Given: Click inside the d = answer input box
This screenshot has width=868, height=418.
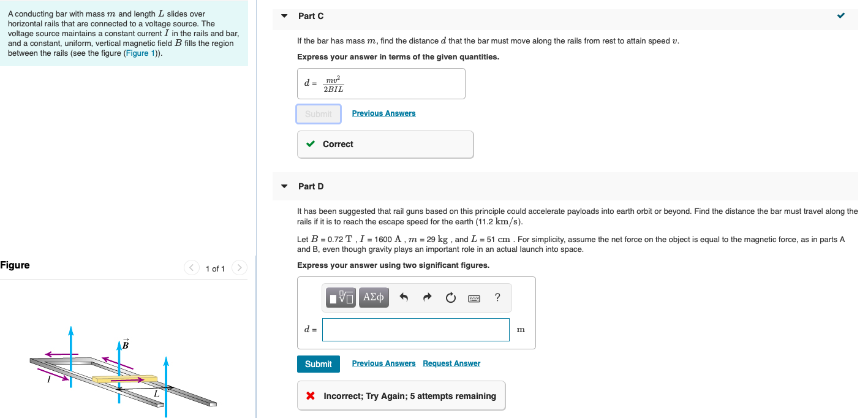Looking at the screenshot, I should pyautogui.click(x=415, y=329).
